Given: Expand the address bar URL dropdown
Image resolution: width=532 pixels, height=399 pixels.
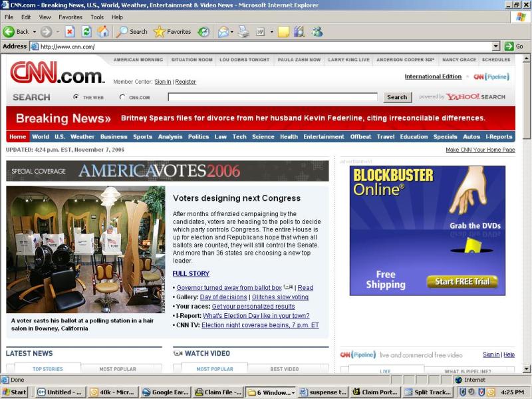Looking at the screenshot, I should click(495, 46).
